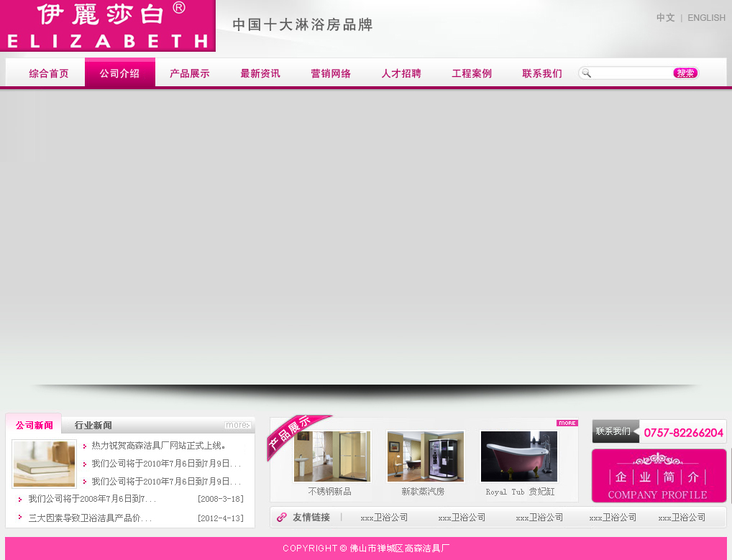Open the 最新资讯 news menu
The width and height of the screenshot is (732, 560).
coord(260,73)
